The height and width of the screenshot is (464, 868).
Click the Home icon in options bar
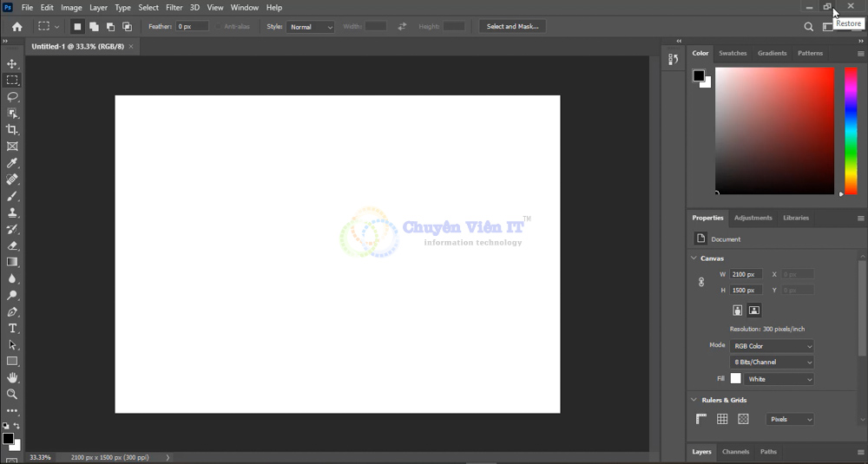click(x=16, y=27)
